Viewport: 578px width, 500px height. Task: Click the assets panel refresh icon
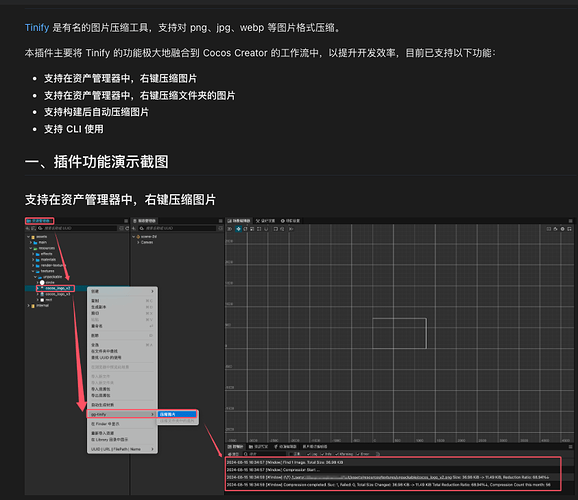[127, 229]
